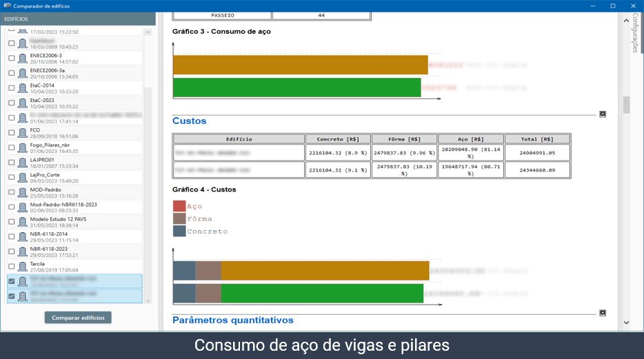
Task: Click the building icon for EtaC-2014
Action: tap(22, 88)
